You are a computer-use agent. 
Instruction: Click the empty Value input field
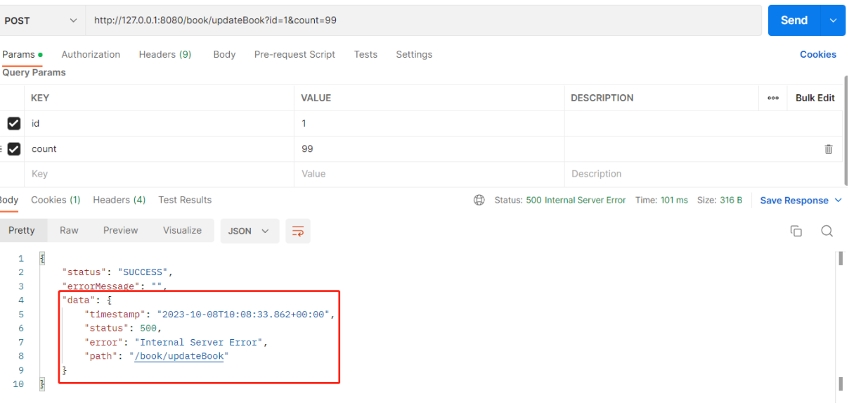[429, 174]
